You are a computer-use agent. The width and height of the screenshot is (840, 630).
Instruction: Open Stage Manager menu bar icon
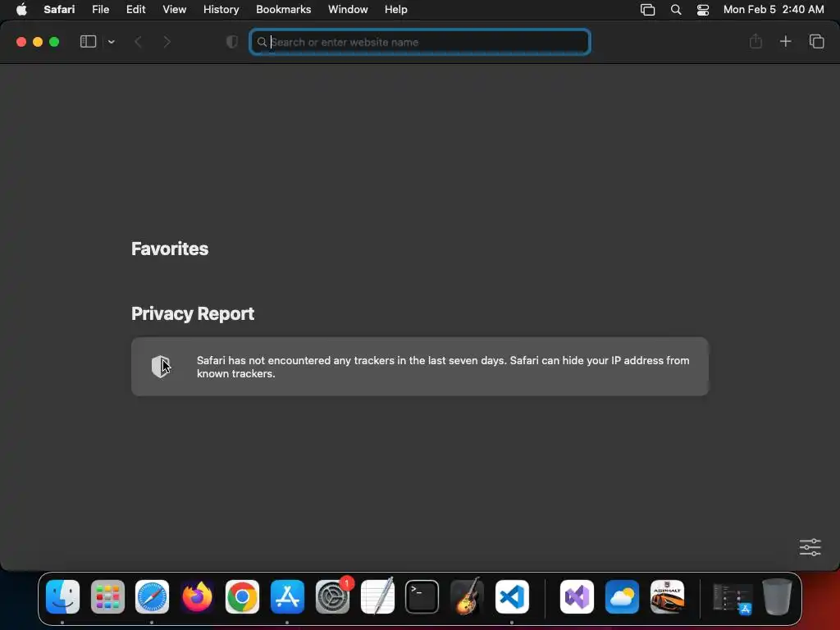[648, 10]
